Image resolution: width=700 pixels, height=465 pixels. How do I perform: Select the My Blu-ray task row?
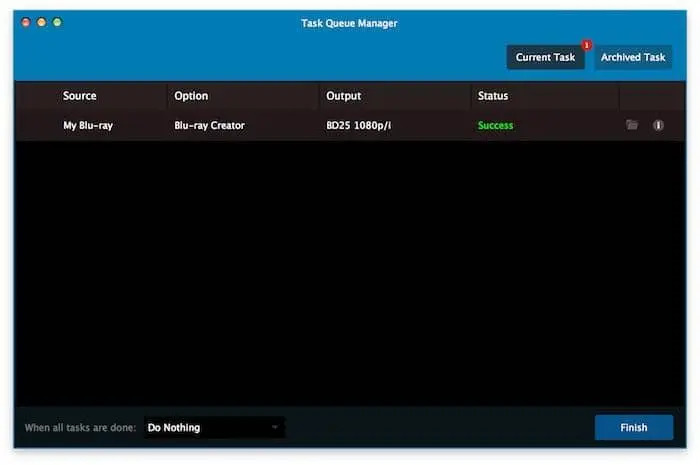click(x=88, y=125)
